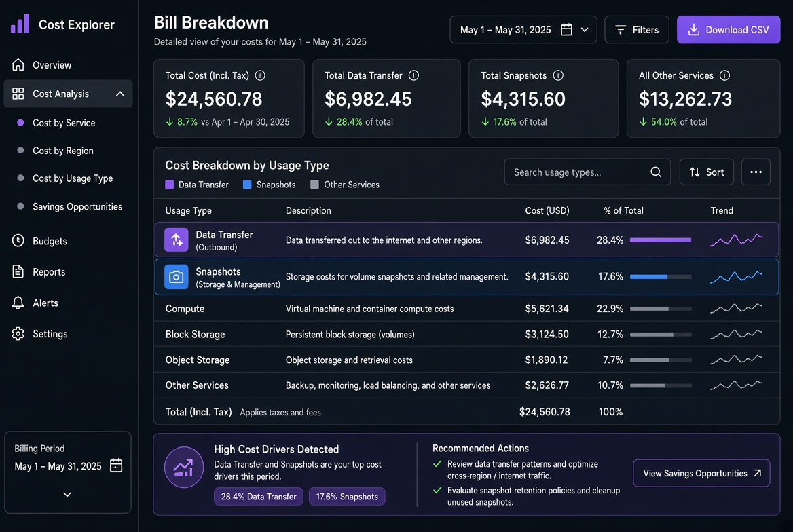Viewport: 793px width, 532px height.
Task: Click the High Cost Drivers chart icon
Action: (183, 468)
